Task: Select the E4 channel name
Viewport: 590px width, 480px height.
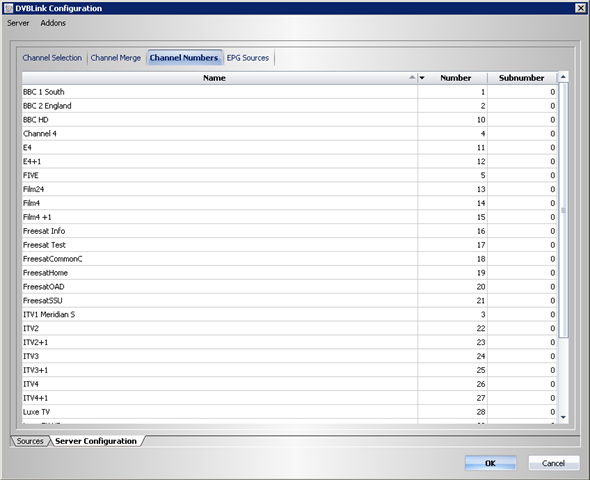Action: click(x=27, y=148)
